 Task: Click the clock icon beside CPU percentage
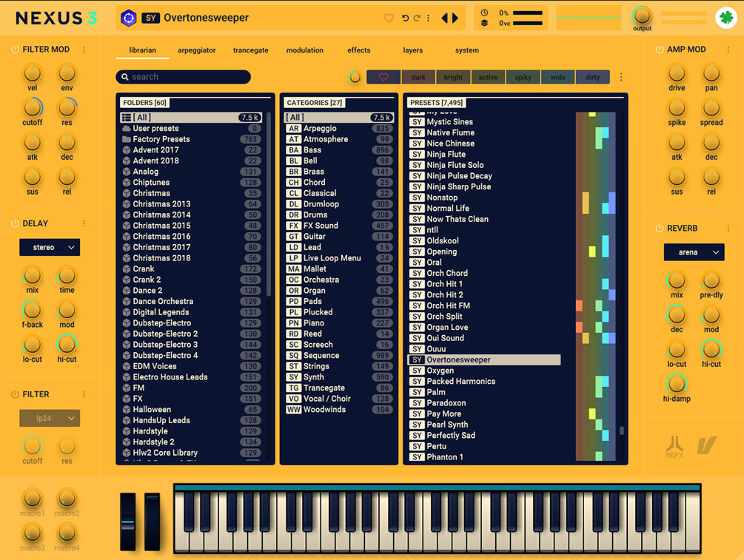click(x=484, y=13)
